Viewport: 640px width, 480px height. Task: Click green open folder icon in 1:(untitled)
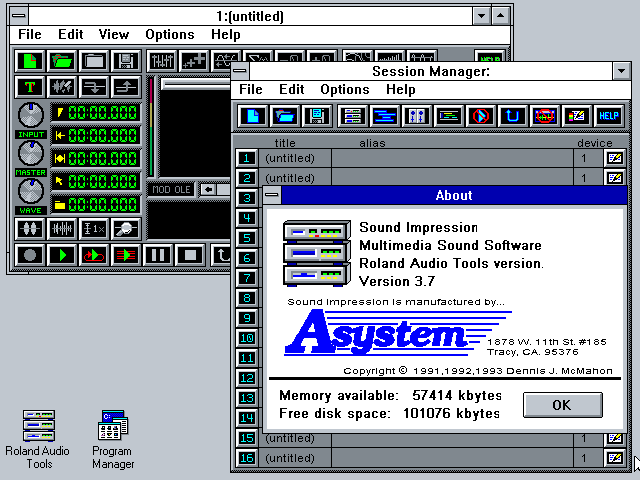pyautogui.click(x=62, y=61)
